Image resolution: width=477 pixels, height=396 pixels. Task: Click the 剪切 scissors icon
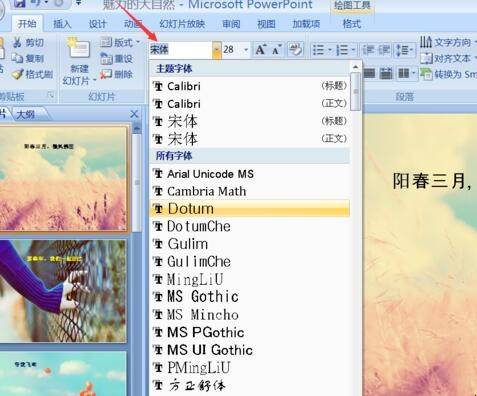[17, 42]
